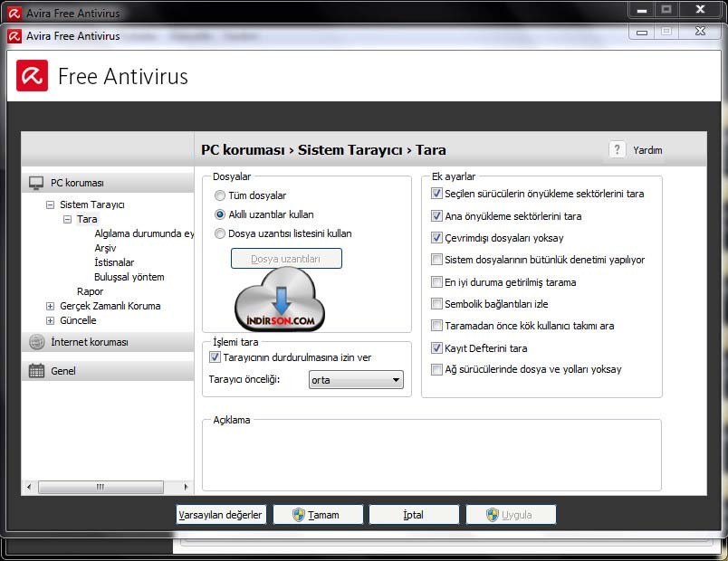
Task: Click the Varsayılan değerler button
Action: 221,515
